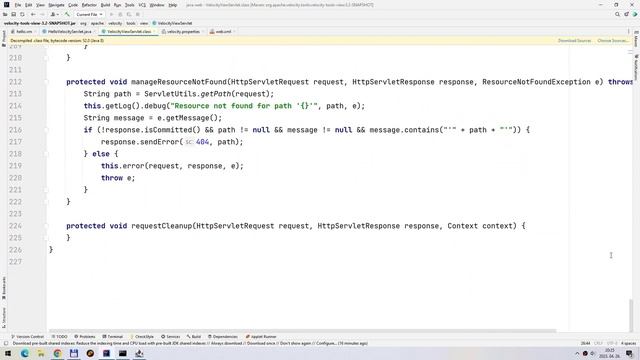Open the Terminal tool window
Screen dimensions: 640x360
(x=113, y=337)
